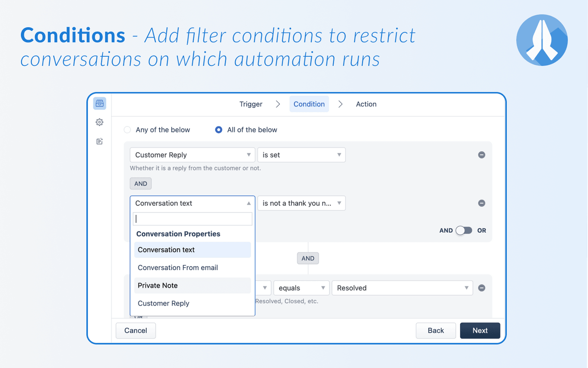Remove the Conversation text condition row

pos(482,203)
